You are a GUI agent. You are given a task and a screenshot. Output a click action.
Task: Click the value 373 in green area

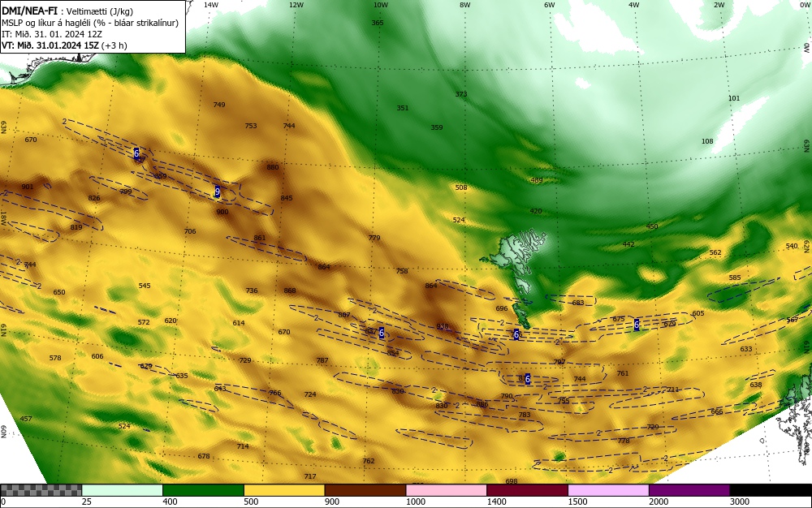point(461,94)
